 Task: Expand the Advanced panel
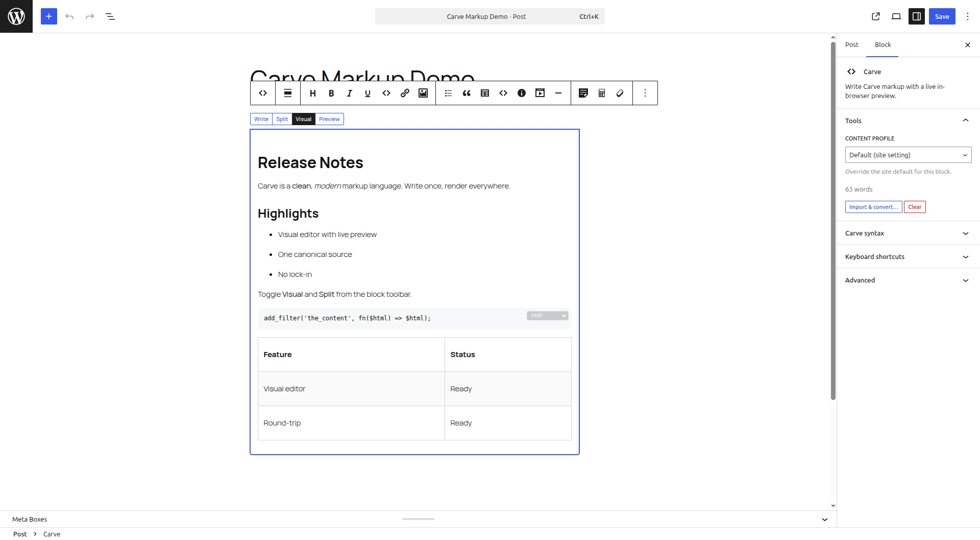click(x=909, y=280)
